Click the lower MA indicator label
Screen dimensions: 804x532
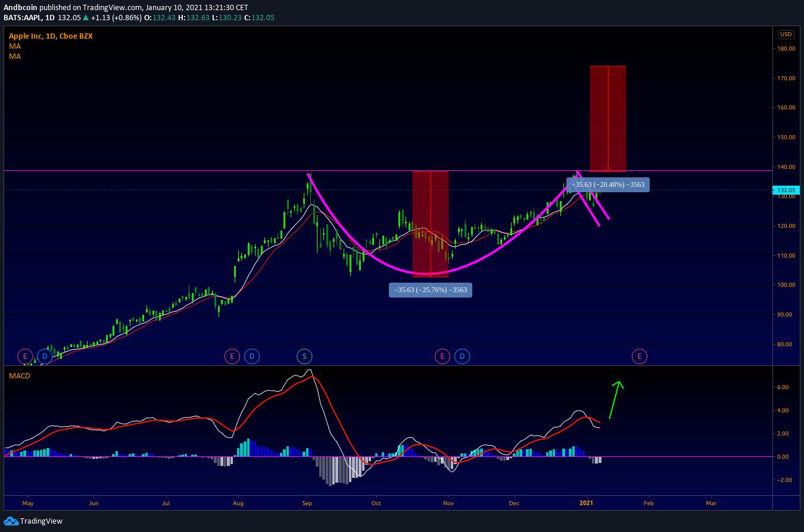coord(15,56)
